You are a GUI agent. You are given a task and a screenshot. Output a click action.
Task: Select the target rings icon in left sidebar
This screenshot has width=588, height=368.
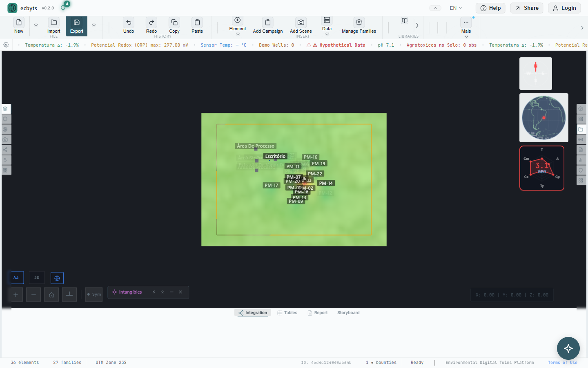(x=5, y=129)
